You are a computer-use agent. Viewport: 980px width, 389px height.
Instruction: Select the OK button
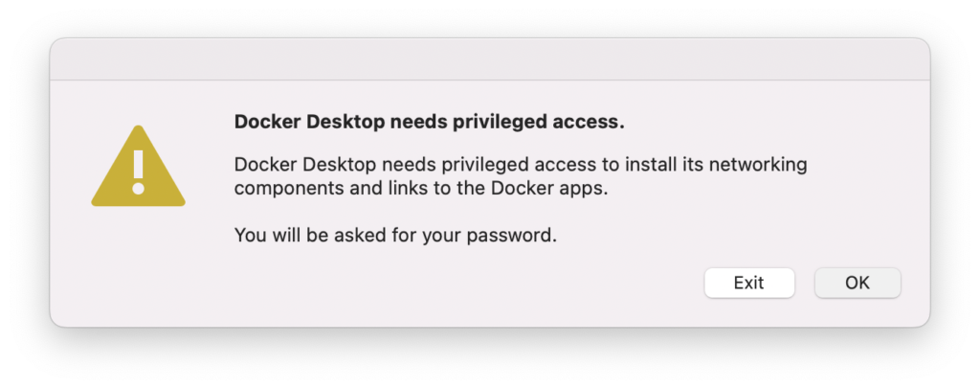click(857, 283)
